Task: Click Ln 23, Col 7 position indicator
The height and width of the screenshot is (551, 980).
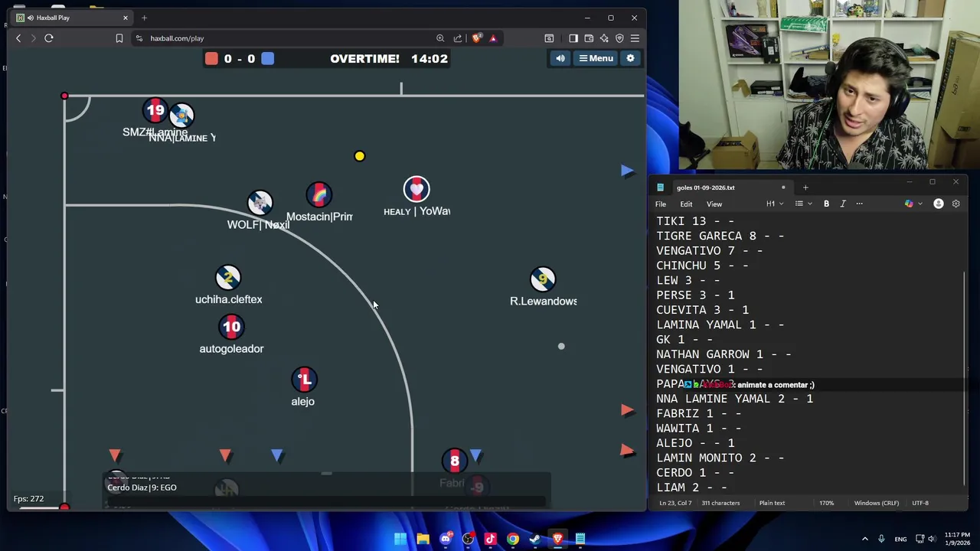Action: [675, 503]
